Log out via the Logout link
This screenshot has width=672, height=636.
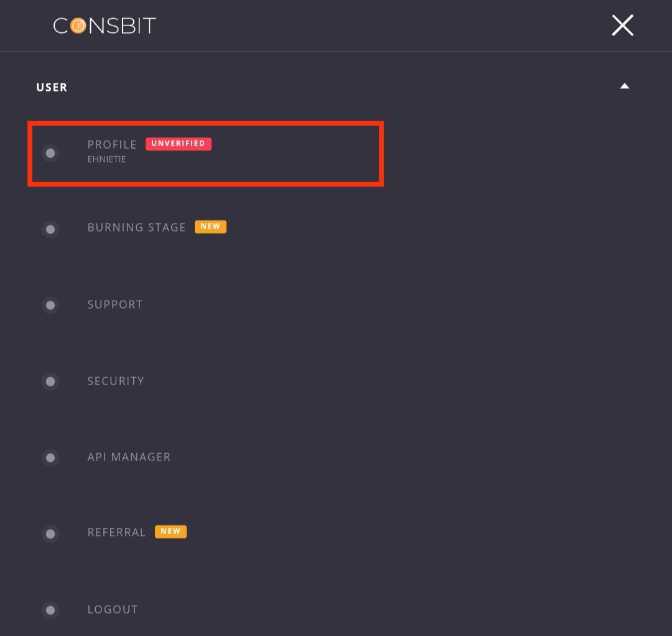[x=113, y=609]
